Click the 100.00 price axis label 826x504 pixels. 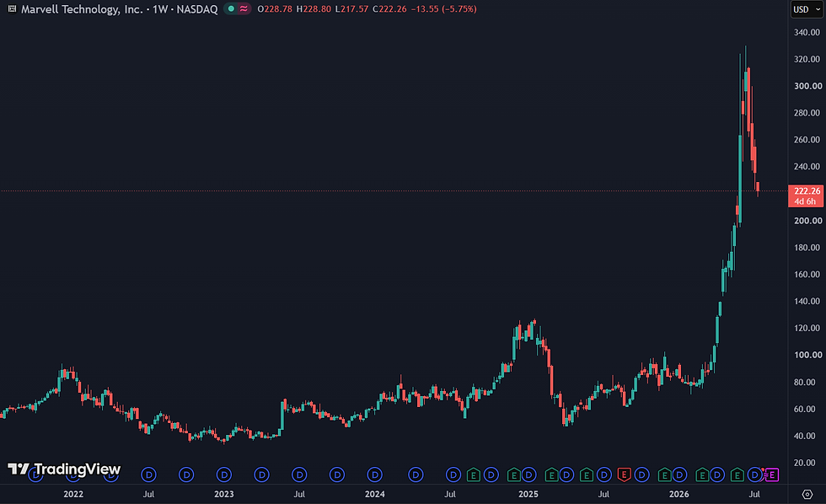point(807,355)
